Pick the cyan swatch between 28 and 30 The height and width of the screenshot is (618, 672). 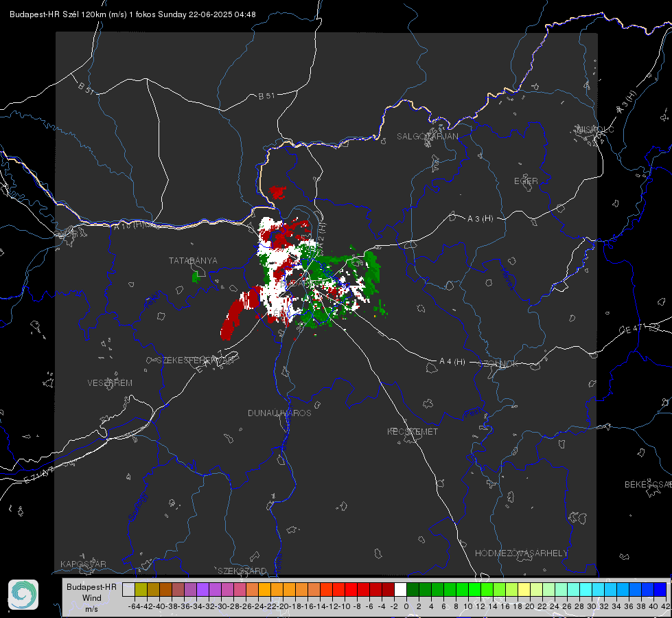pos(586,589)
